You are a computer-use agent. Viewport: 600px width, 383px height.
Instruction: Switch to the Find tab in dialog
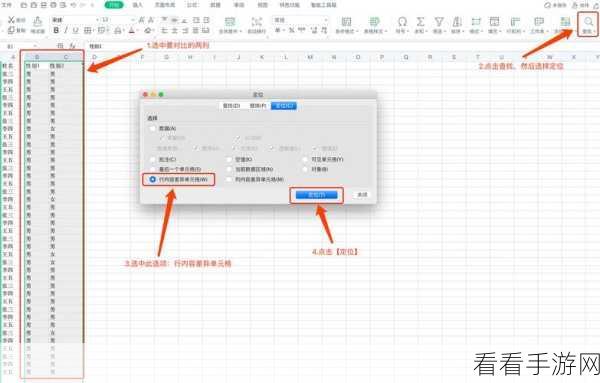(x=232, y=106)
